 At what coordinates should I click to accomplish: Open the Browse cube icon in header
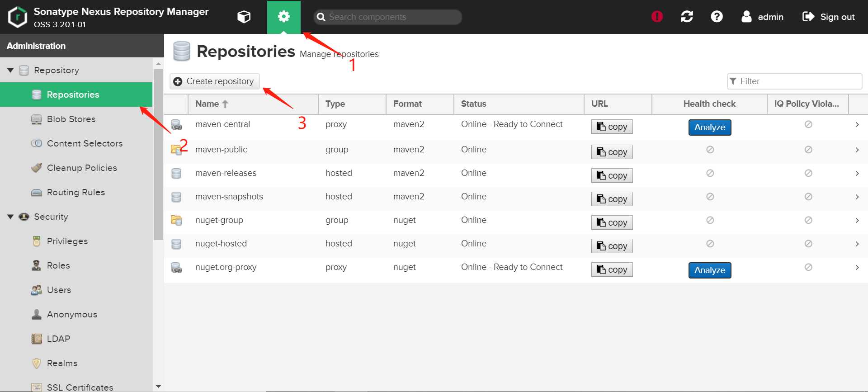pyautogui.click(x=244, y=17)
